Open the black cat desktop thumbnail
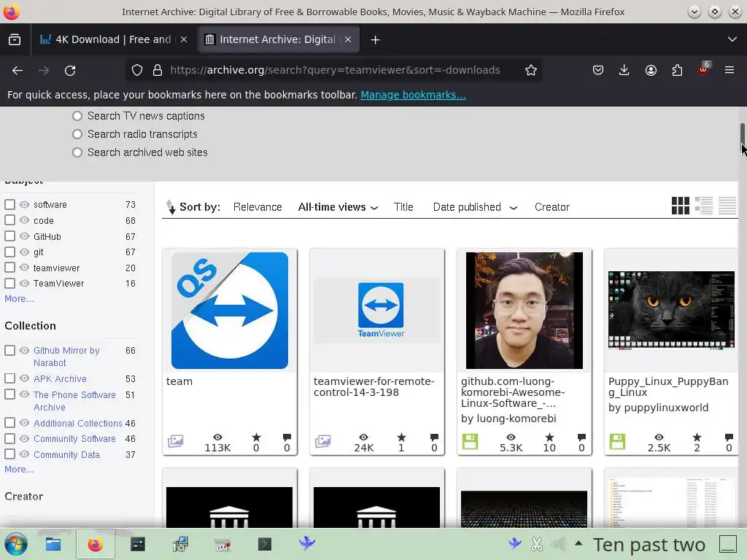Screen dimensions: 747x560 [671, 311]
